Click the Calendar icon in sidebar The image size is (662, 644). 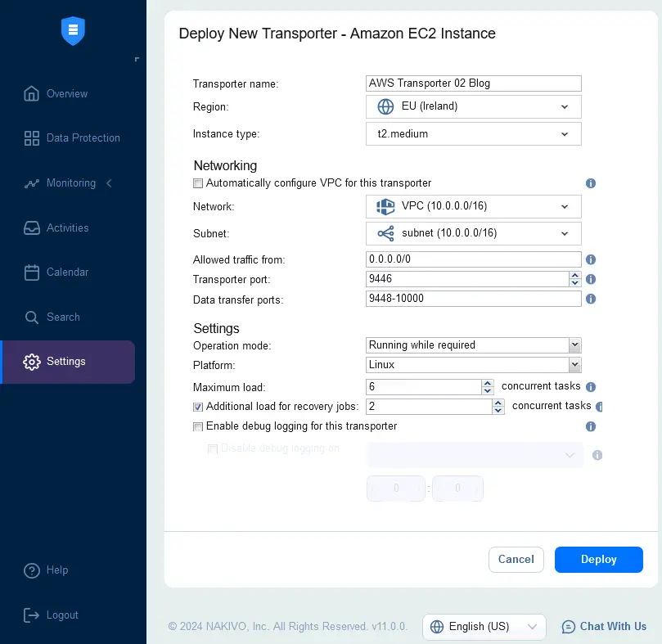(x=31, y=272)
